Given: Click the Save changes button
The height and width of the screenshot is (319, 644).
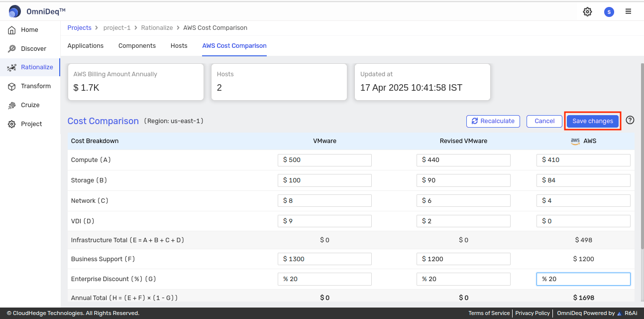Looking at the screenshot, I should 592,121.
